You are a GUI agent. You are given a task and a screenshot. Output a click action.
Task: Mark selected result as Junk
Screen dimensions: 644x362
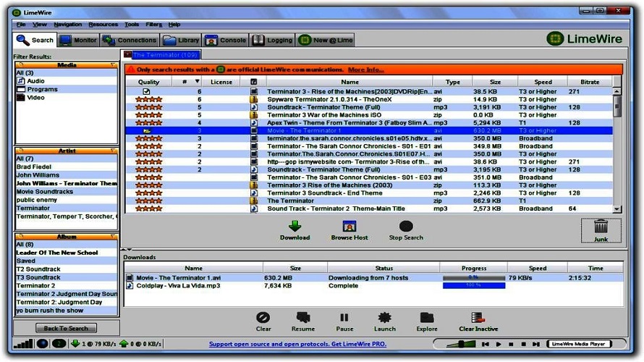(x=601, y=230)
